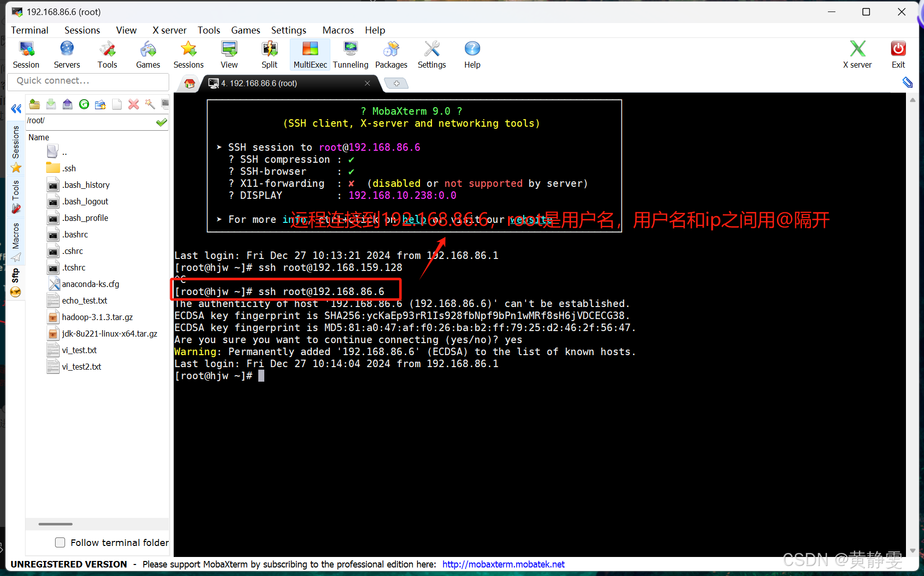
Task: Select jdk-8u221-linux-x64.tar.gz archive
Action: pos(102,334)
